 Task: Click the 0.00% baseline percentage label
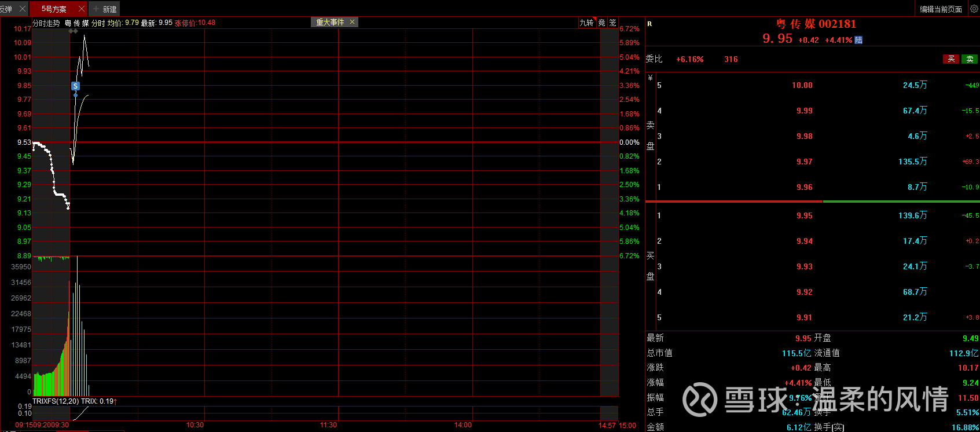(x=630, y=142)
